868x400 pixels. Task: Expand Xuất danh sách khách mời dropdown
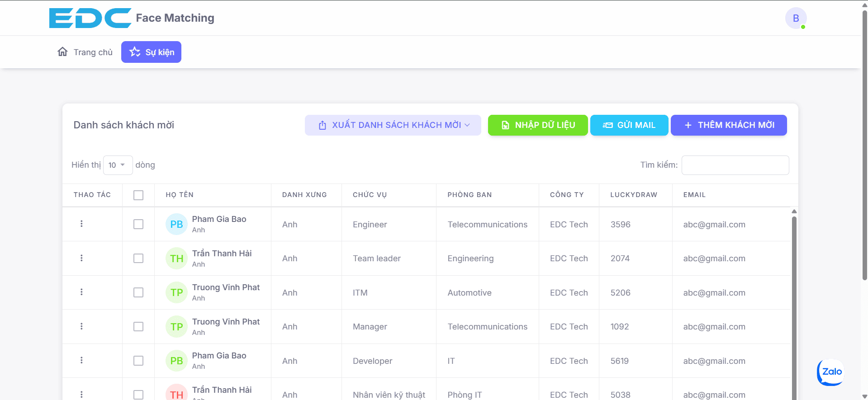coord(393,125)
